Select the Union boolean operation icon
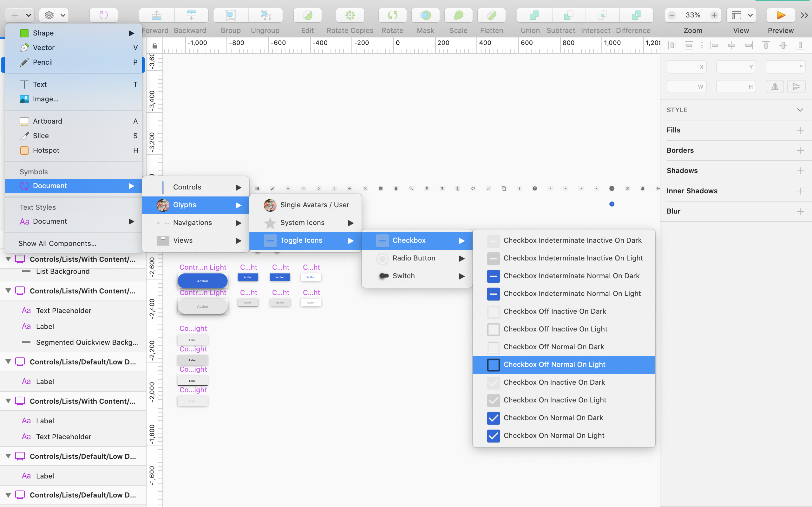Image resolution: width=812 pixels, height=507 pixels. coord(534,15)
